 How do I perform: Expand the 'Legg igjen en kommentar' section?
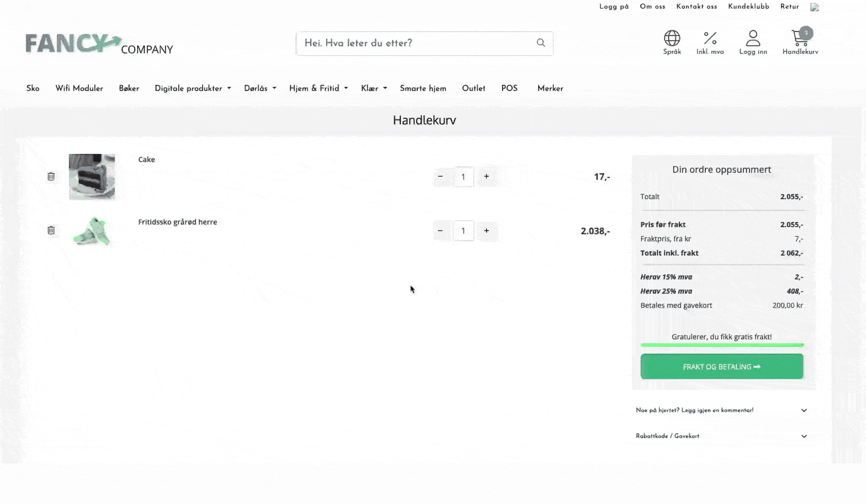click(722, 410)
